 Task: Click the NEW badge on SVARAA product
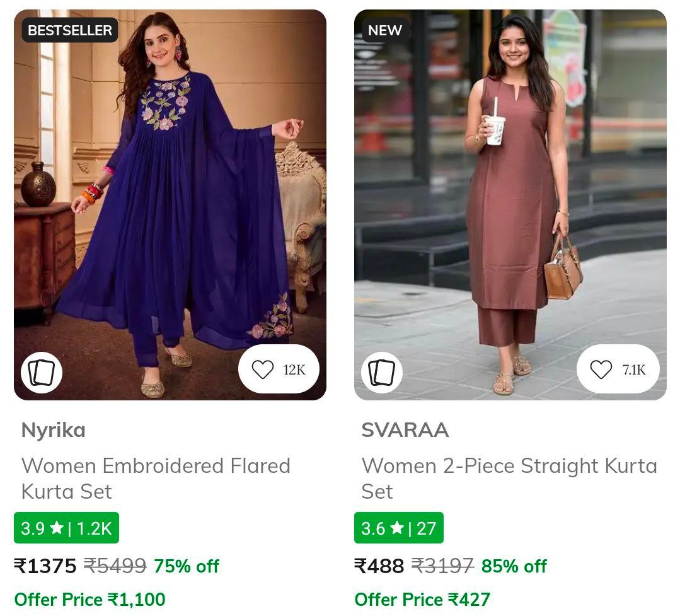click(384, 30)
